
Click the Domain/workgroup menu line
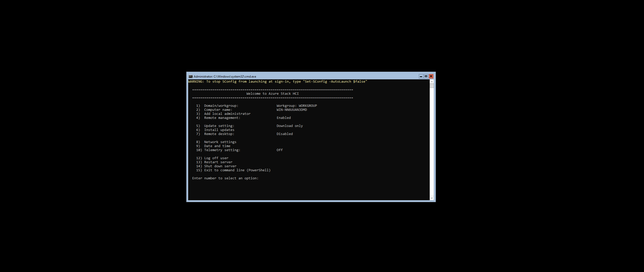(x=221, y=106)
